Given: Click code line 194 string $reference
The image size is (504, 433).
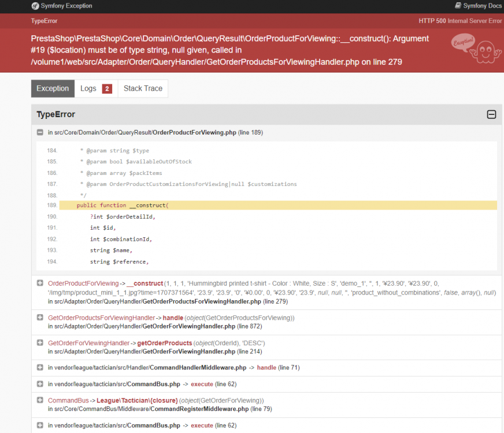Looking at the screenshot, I should [x=119, y=262].
